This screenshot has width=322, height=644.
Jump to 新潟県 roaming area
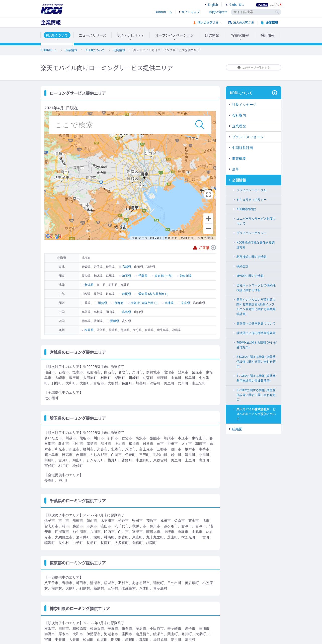coord(89,285)
